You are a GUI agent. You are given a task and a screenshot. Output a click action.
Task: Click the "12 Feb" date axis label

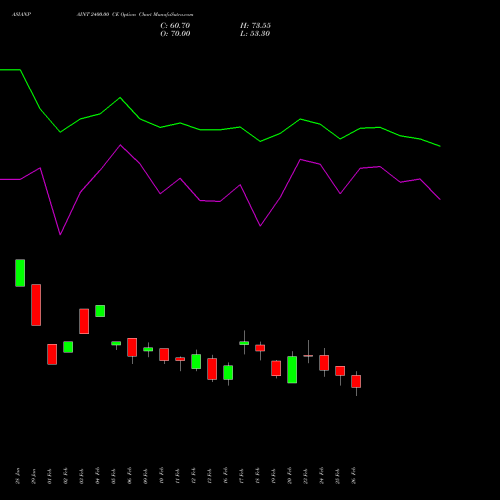coord(194,476)
